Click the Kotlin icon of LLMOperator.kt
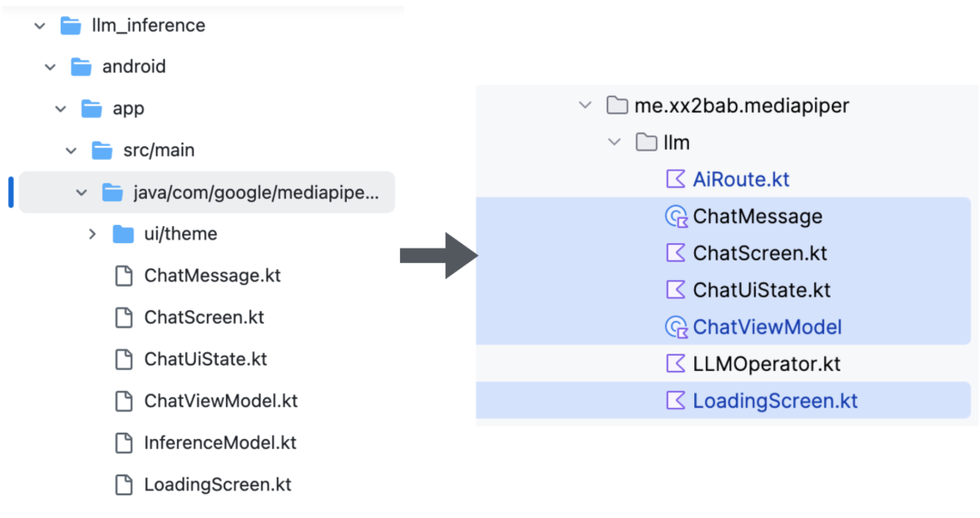The height and width of the screenshot is (518, 980). pos(676,364)
